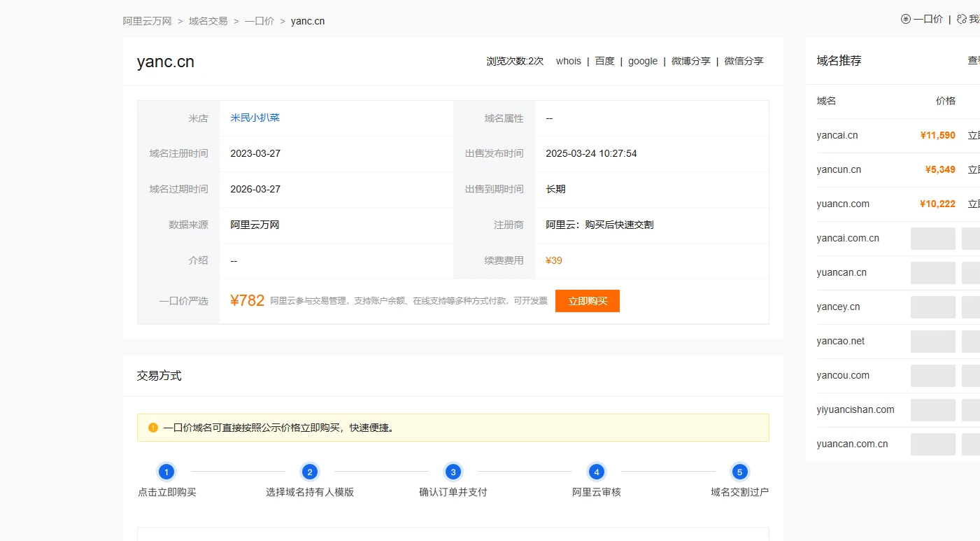Click step 4 circle for 阿里云审核
980x541 pixels.
[596, 472]
